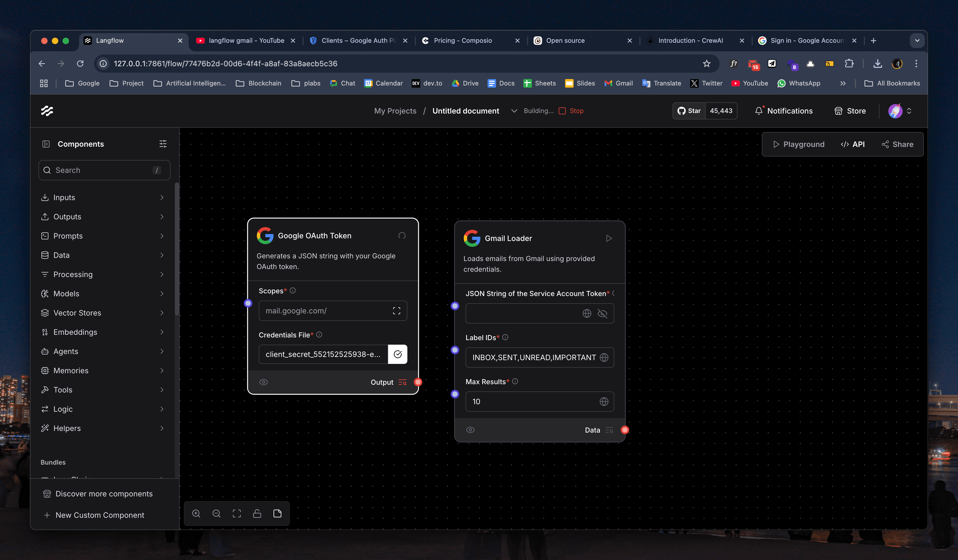958x560 pixels.
Task: Show info tooltip for Label IDs
Action: click(505, 337)
